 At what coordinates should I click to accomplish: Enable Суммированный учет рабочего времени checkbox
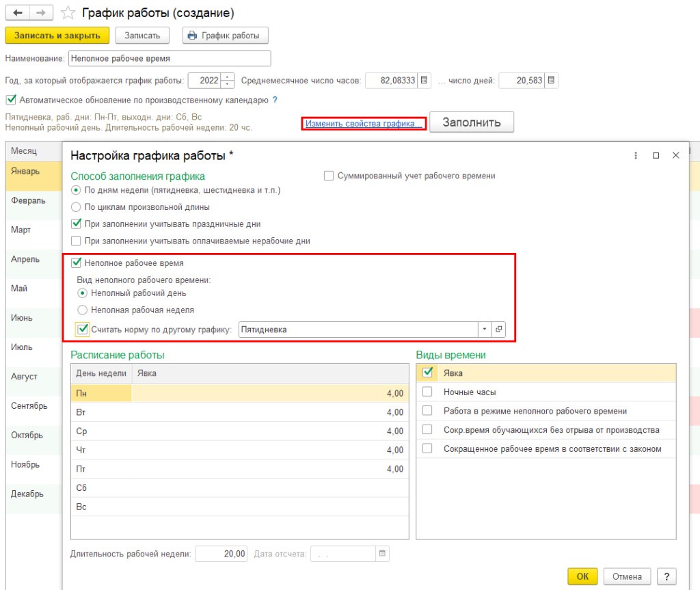pyautogui.click(x=329, y=176)
